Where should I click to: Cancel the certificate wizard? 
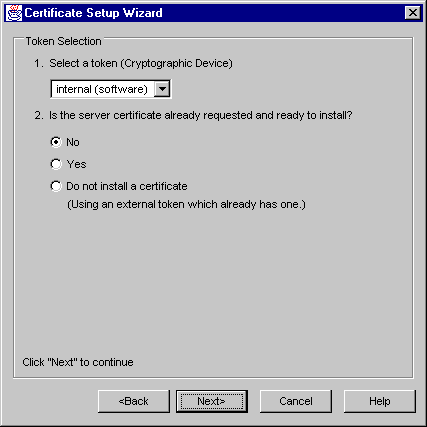point(296,401)
